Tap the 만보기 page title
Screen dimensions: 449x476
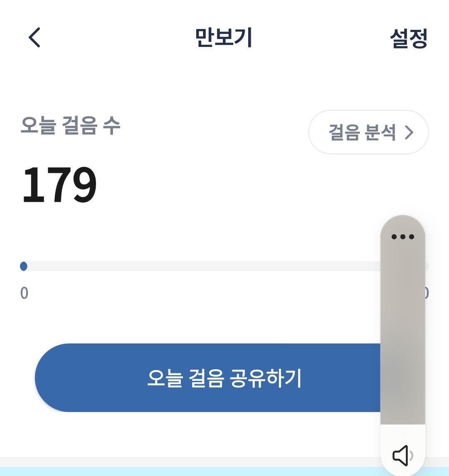click(224, 37)
